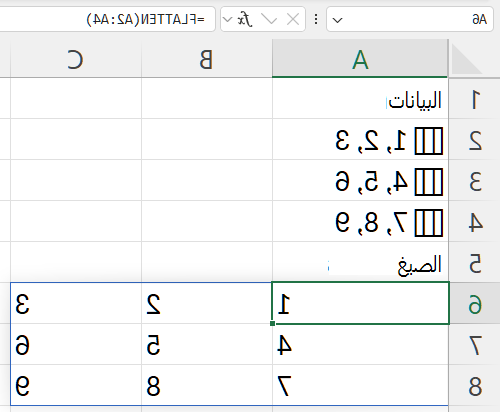
Task: Click the Select All corner triangle
Action: click(x=467, y=60)
